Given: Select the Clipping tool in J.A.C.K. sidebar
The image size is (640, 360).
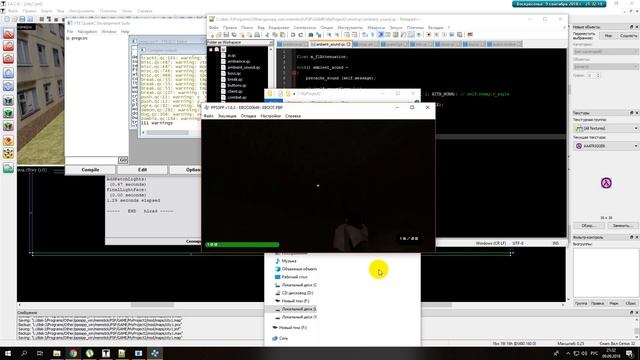Looking at the screenshot, I should coord(8,140).
